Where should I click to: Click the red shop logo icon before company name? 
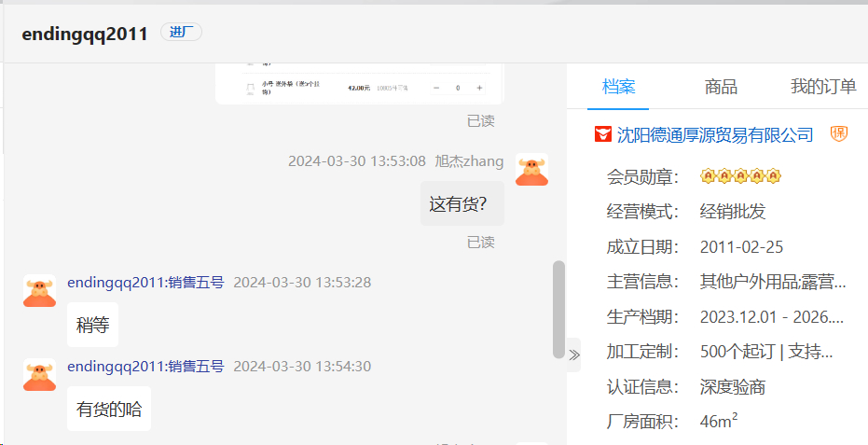603,135
